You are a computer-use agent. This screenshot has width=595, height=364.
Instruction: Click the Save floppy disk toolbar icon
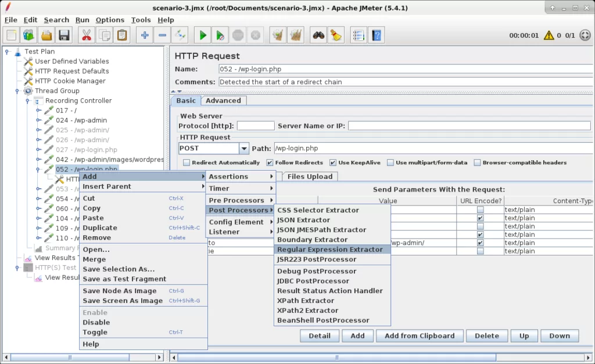click(64, 35)
